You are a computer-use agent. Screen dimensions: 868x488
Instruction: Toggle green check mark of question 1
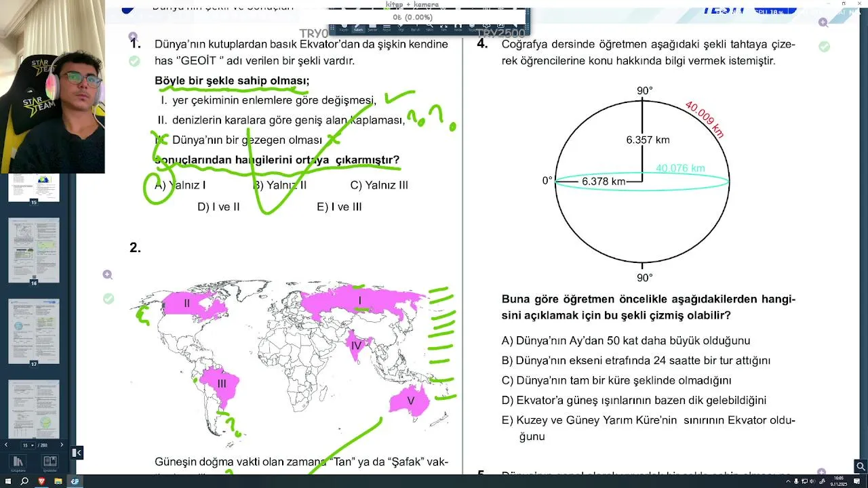tap(134, 61)
